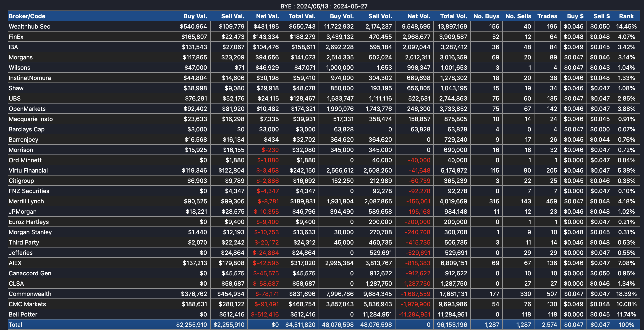Click the InstinetNomura broker name
Screen dimensions: 644x330
(x=29, y=78)
